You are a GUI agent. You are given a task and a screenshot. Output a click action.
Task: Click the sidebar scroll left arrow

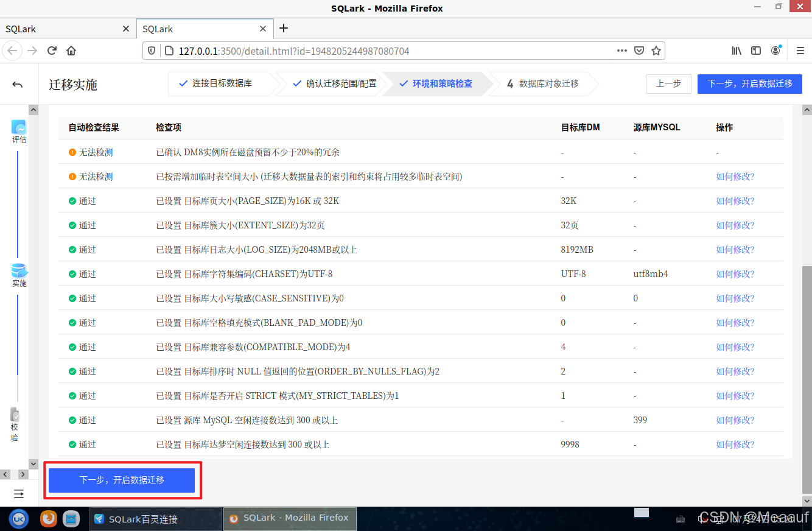coord(5,474)
